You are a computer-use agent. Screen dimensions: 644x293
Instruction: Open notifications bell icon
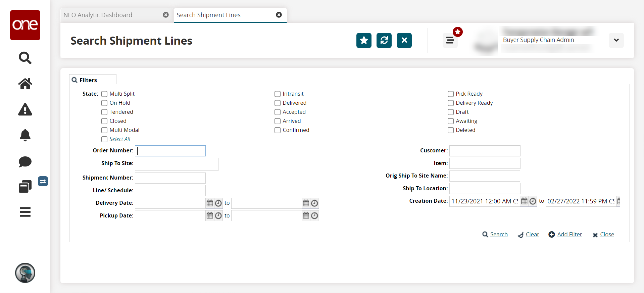click(25, 135)
